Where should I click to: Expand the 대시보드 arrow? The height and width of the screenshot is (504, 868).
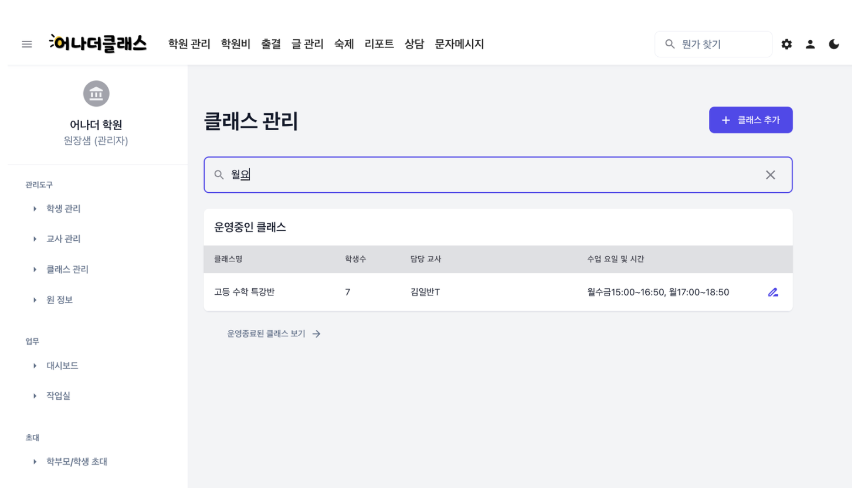click(x=35, y=366)
